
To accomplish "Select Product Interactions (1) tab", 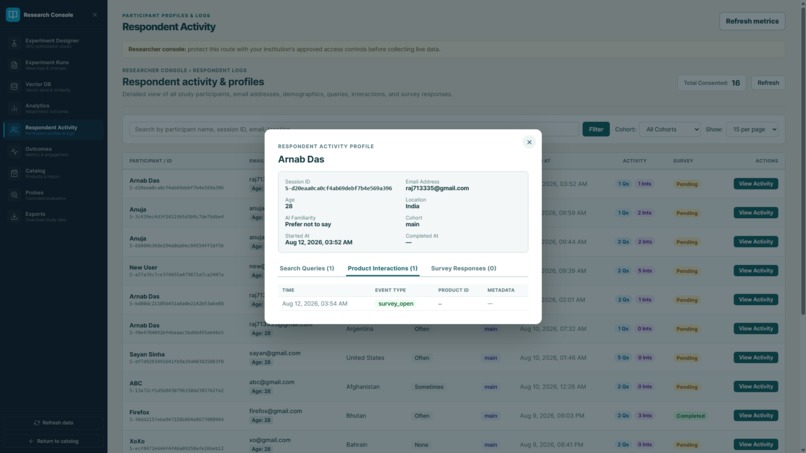I will tap(382, 268).
